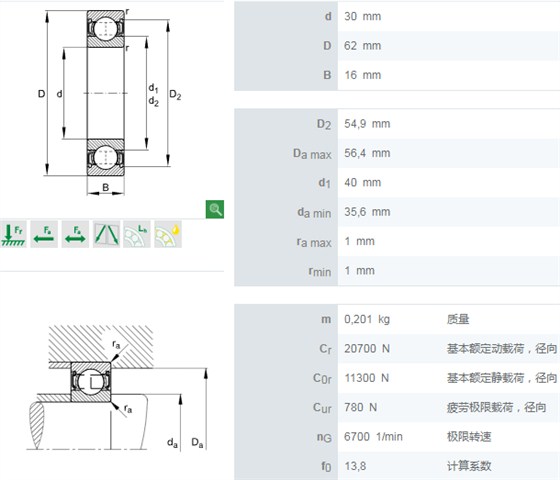This screenshot has width=560, height=480.
Task: Select the single-direction axial load Fa icon
Action: coord(44,234)
